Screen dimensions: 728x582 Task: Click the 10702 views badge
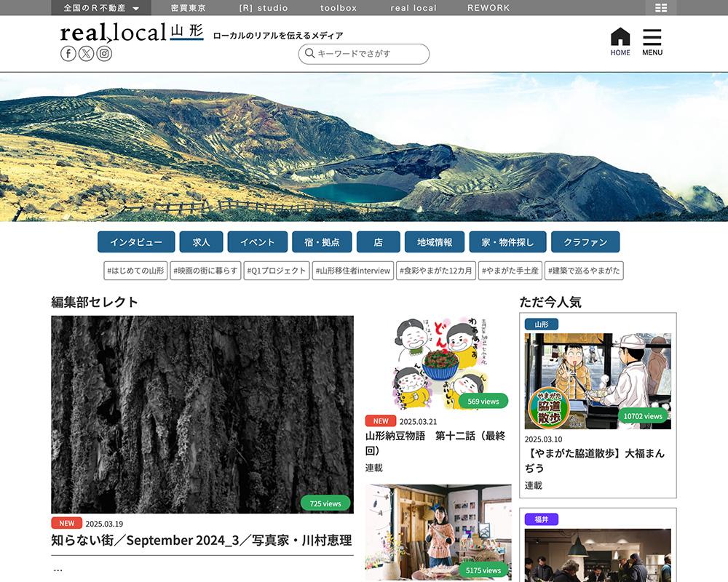pyautogui.click(x=643, y=416)
